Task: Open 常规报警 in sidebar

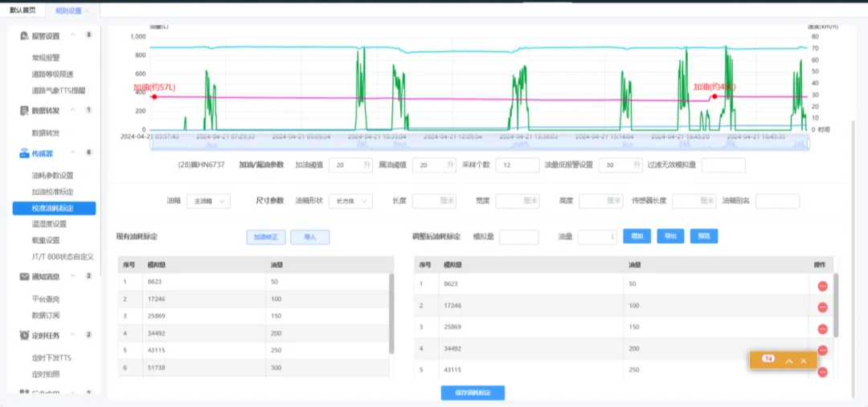Action: click(x=46, y=58)
